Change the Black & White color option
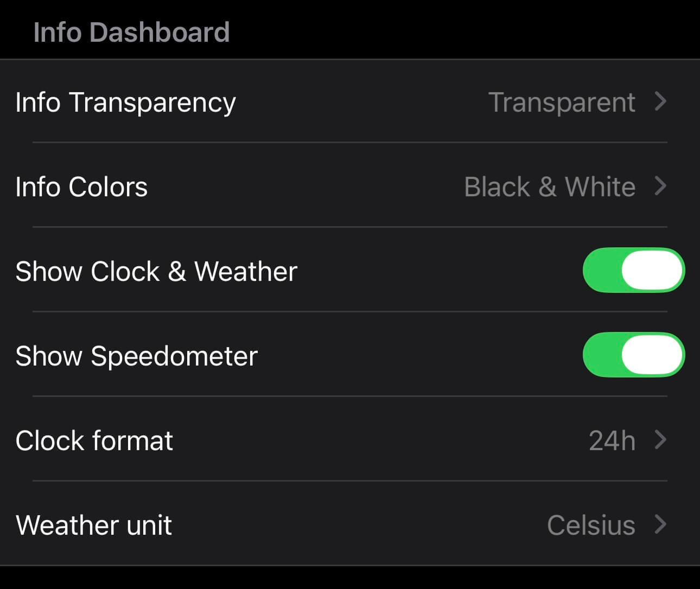This screenshot has height=589, width=700. point(550,187)
